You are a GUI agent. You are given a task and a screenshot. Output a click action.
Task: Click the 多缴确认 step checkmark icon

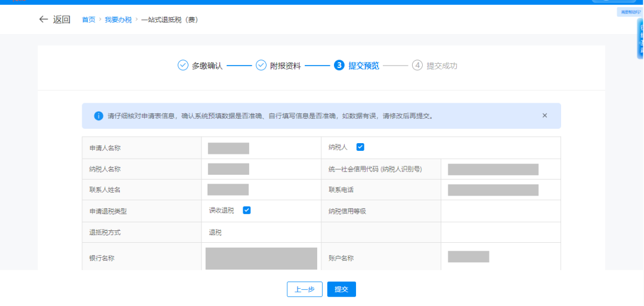(x=183, y=65)
